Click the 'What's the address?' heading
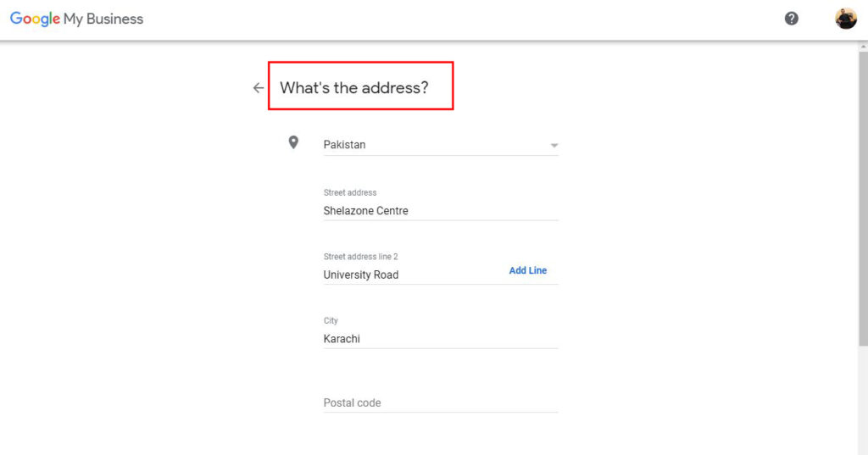868x455 pixels. pyautogui.click(x=354, y=87)
